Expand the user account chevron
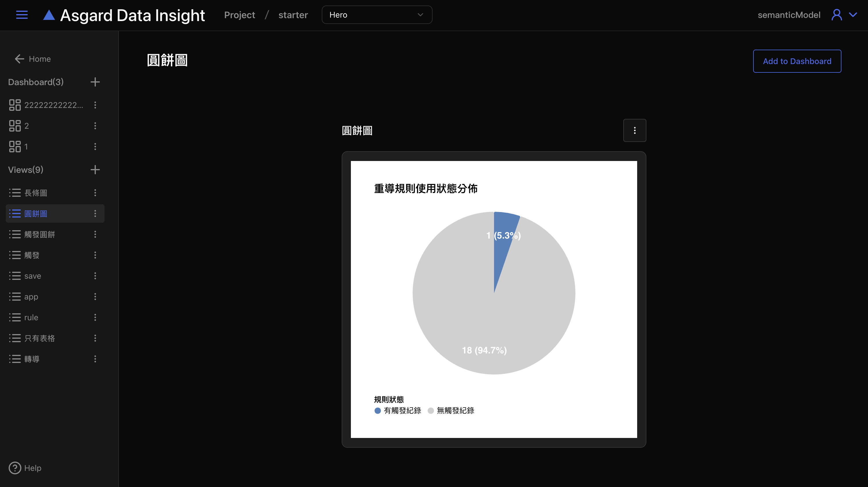The width and height of the screenshot is (868, 487). (853, 15)
